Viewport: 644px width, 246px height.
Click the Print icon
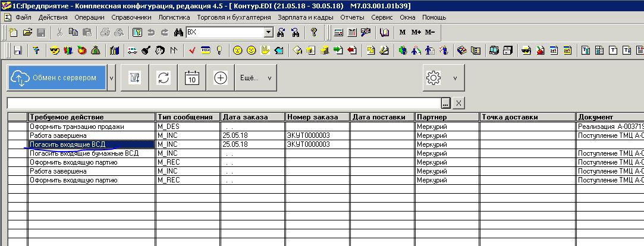coord(105,33)
